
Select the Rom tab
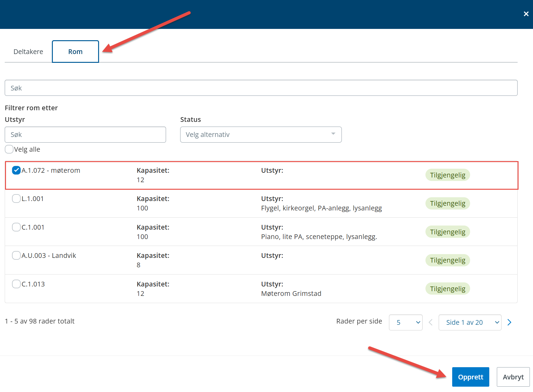pos(75,52)
